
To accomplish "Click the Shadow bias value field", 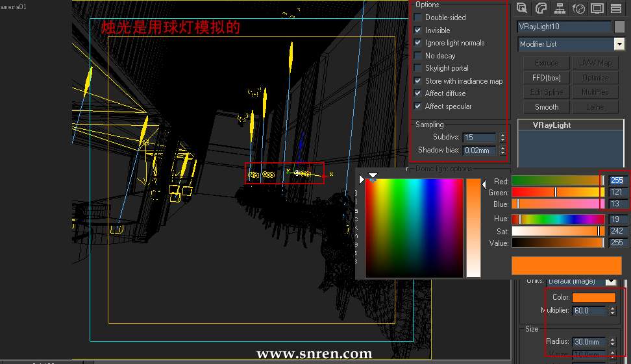I will point(479,151).
